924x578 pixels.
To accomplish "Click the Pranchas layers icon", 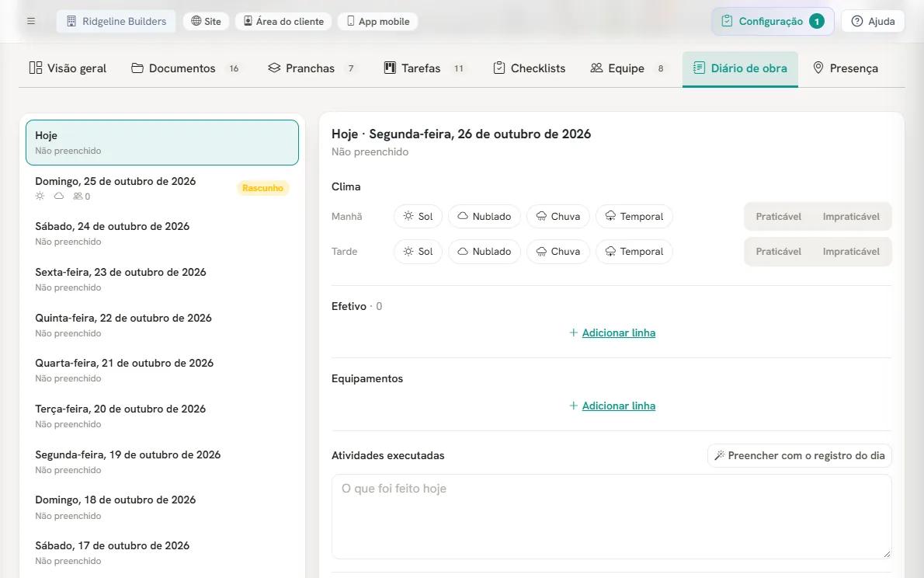I will 274,68.
